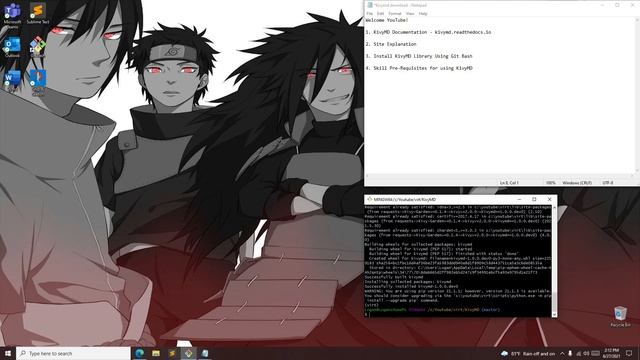Open Notepad's Help menu
The height and width of the screenshot is (360, 640).
point(423,13)
